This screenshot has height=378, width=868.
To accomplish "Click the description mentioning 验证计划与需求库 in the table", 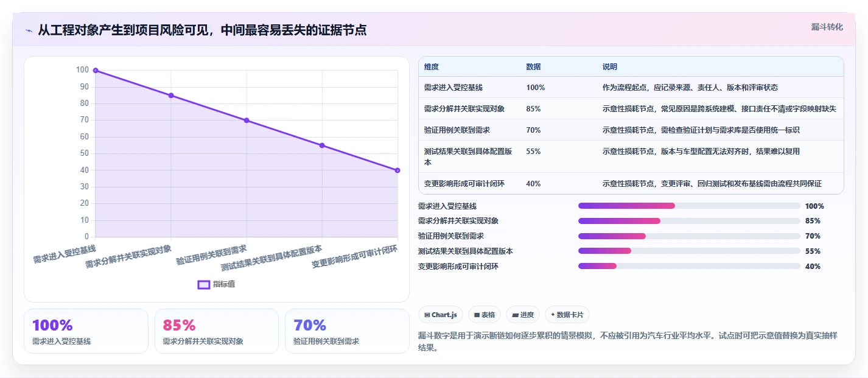I will tap(701, 130).
